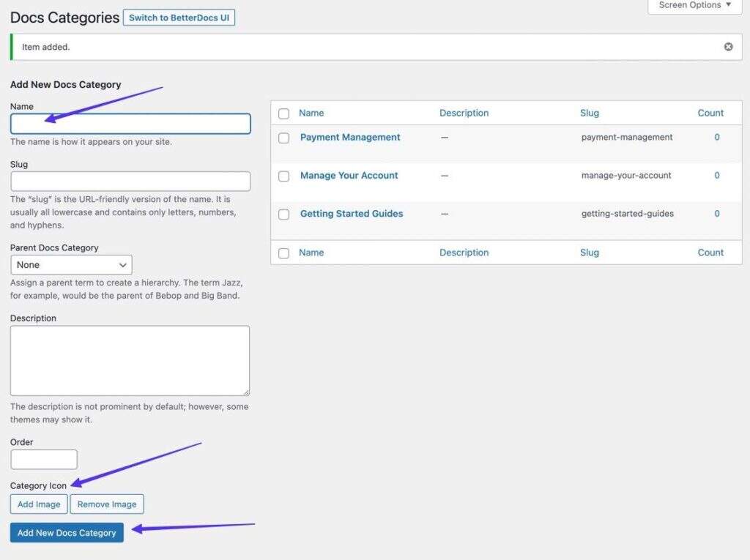Click the Remove Image button
The image size is (750, 560).
pos(107,504)
